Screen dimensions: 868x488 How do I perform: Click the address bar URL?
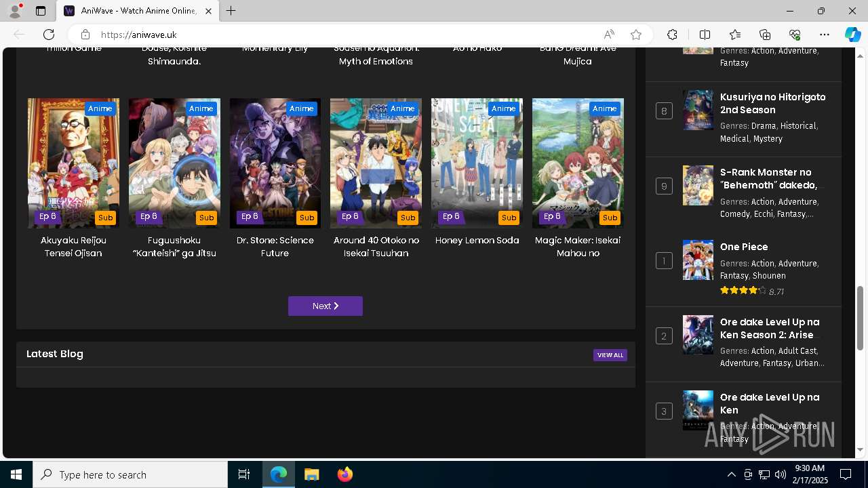(139, 35)
